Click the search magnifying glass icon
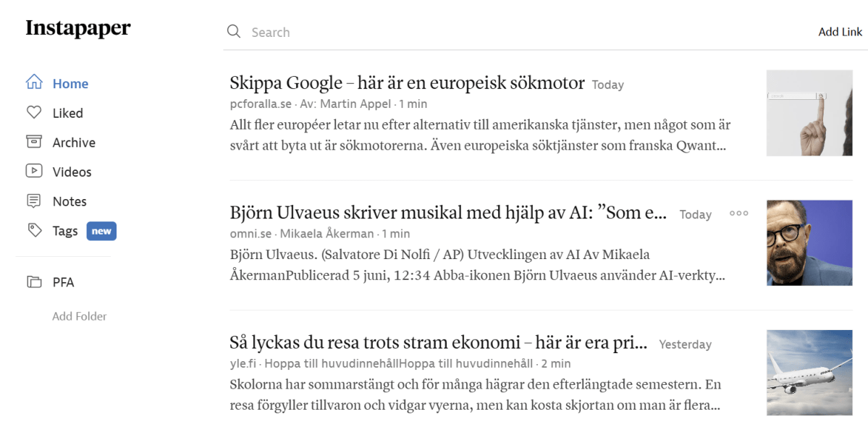868x427 pixels. click(x=233, y=32)
